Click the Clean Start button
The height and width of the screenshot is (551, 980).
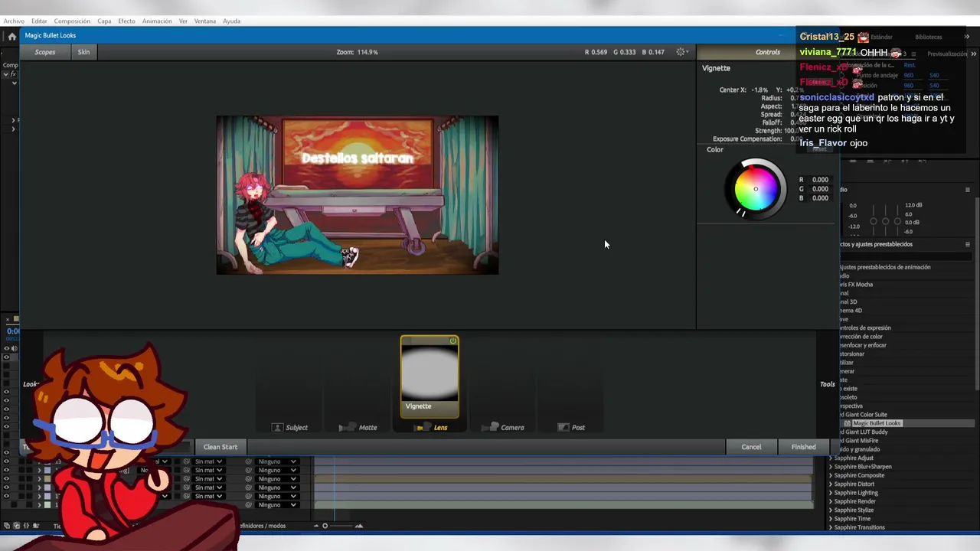pos(220,447)
